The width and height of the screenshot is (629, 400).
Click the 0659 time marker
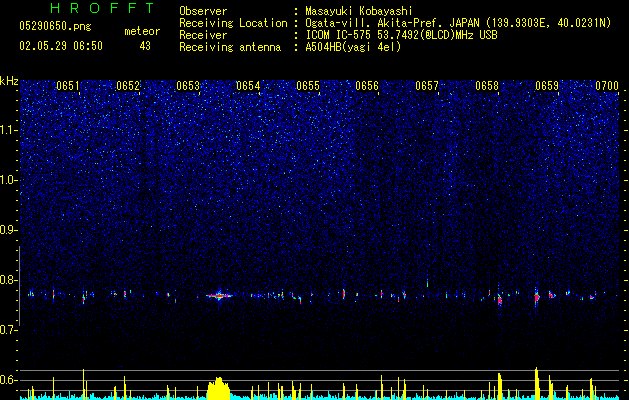pyautogui.click(x=547, y=86)
